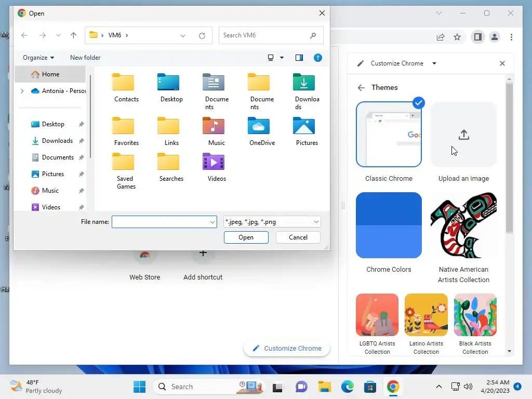Close the Customize Chrome side panel
The width and height of the screenshot is (532, 399).
(x=502, y=63)
